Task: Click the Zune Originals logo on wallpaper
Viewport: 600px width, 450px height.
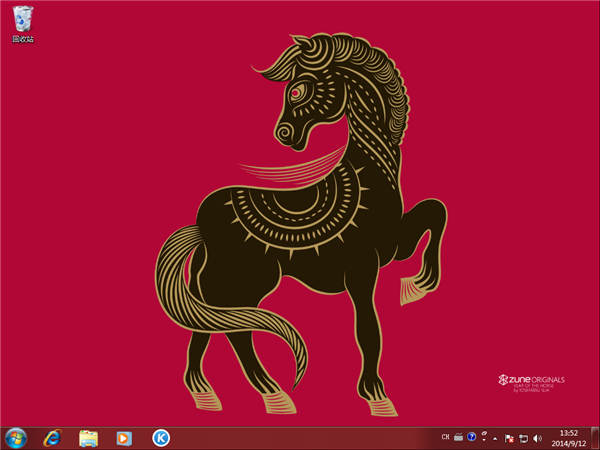Action: pos(533,380)
